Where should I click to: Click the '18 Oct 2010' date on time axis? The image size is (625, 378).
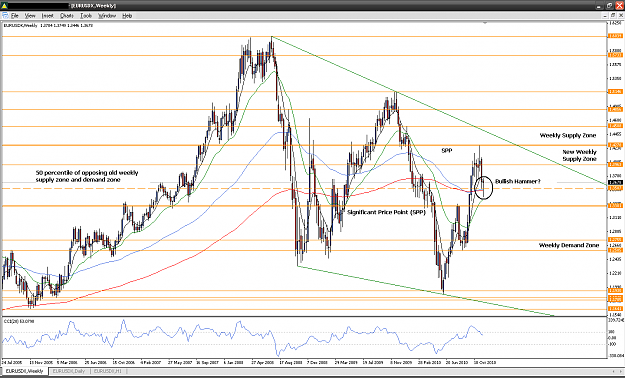click(484, 362)
